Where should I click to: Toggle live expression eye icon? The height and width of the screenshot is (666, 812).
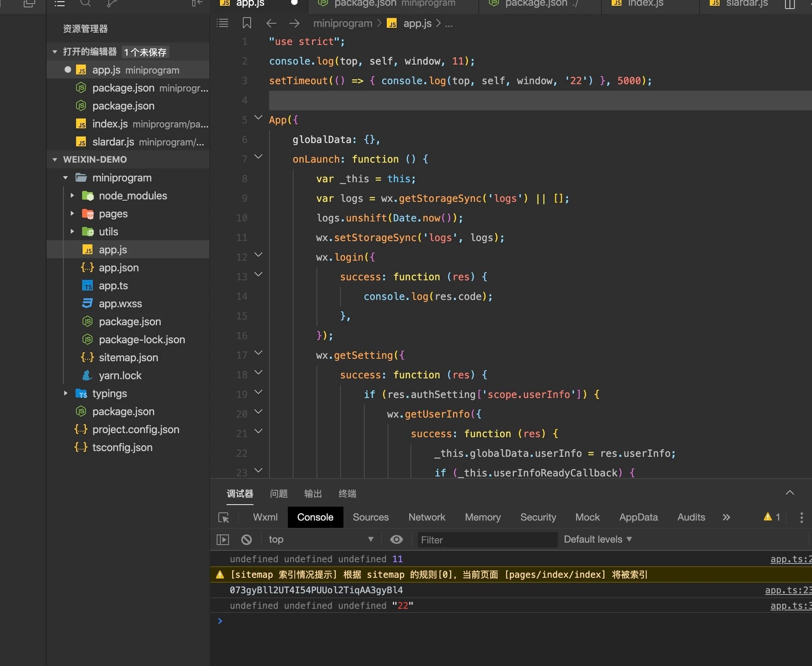coord(396,540)
